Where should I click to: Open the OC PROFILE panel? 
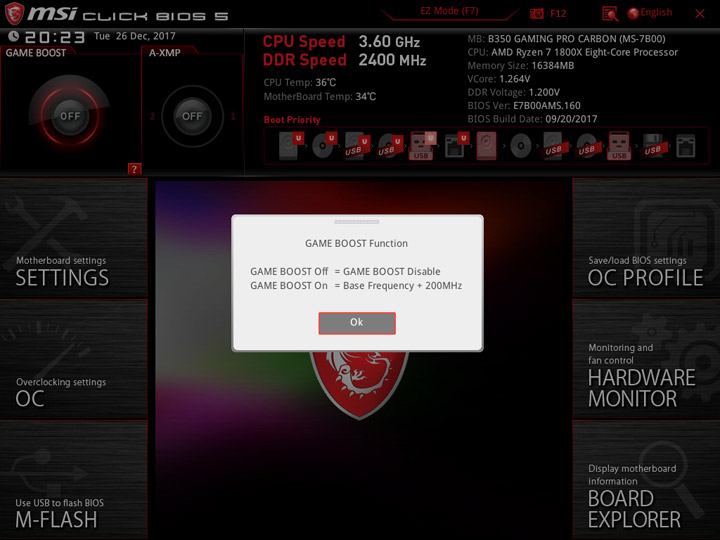[646, 238]
